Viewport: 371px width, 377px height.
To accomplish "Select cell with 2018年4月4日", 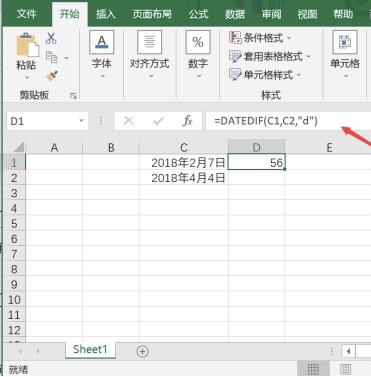I will [184, 178].
